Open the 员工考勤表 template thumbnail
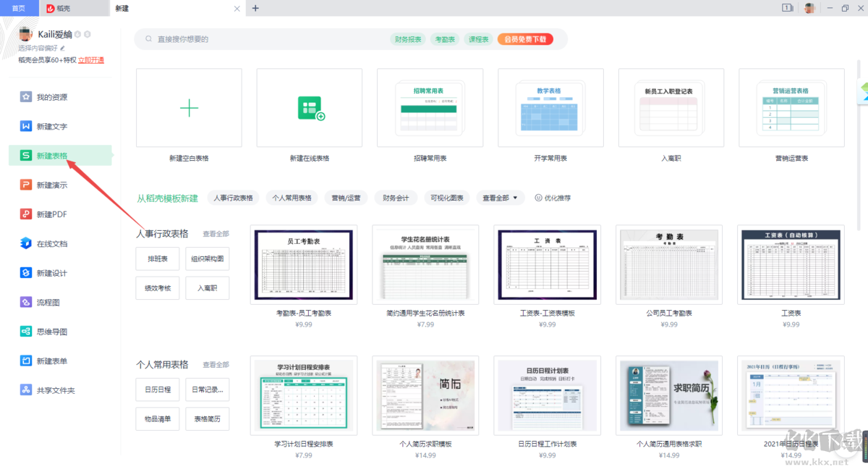Viewport: 868px width, 467px height. [303, 265]
